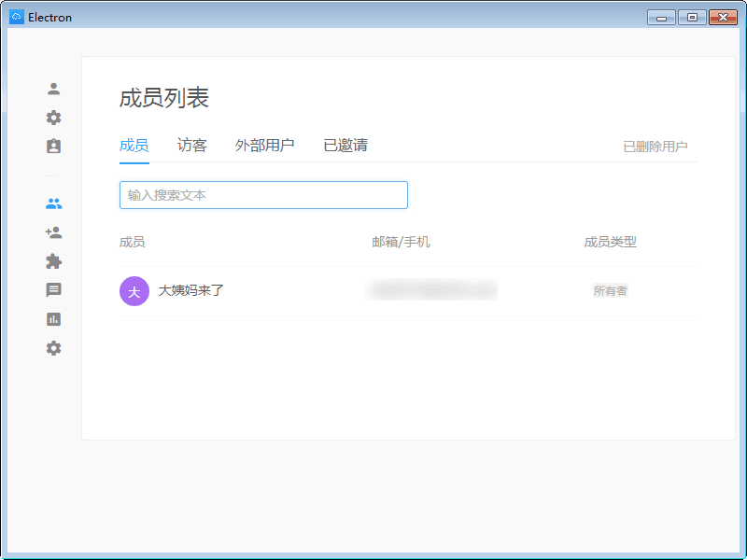Open the user profile icon in sidebar
747x560 pixels.
[x=53, y=88]
